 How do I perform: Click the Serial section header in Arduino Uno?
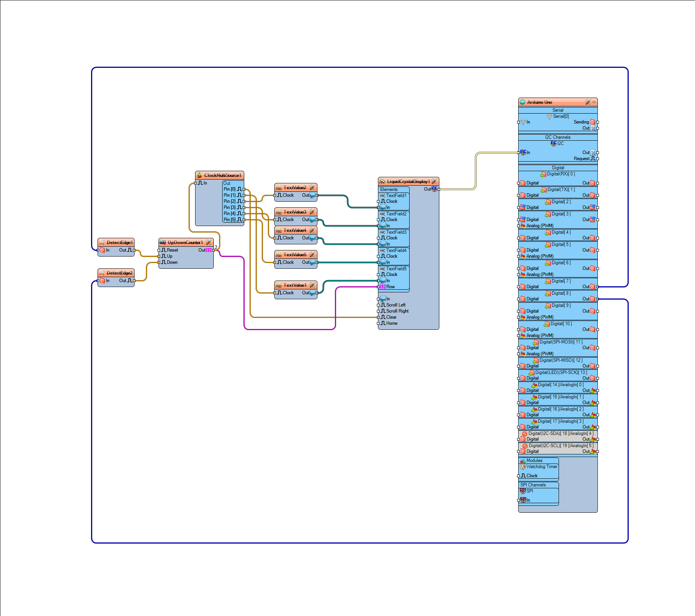click(x=558, y=110)
